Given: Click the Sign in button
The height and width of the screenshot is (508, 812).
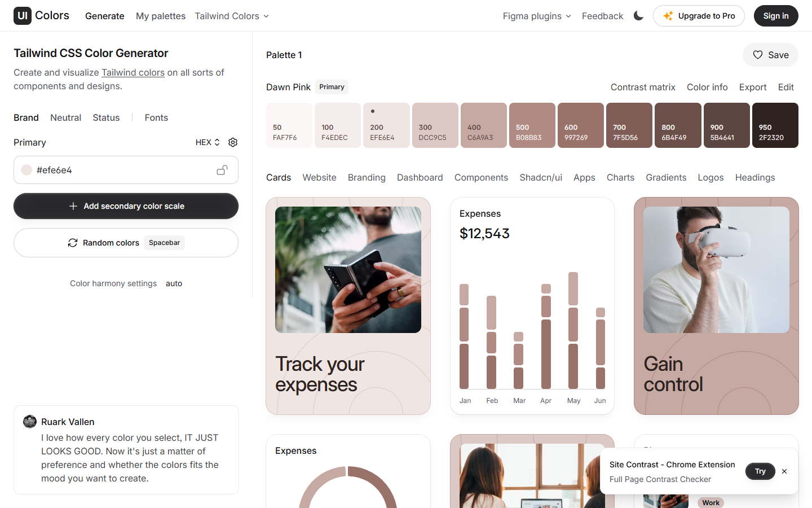Looking at the screenshot, I should tap(776, 16).
